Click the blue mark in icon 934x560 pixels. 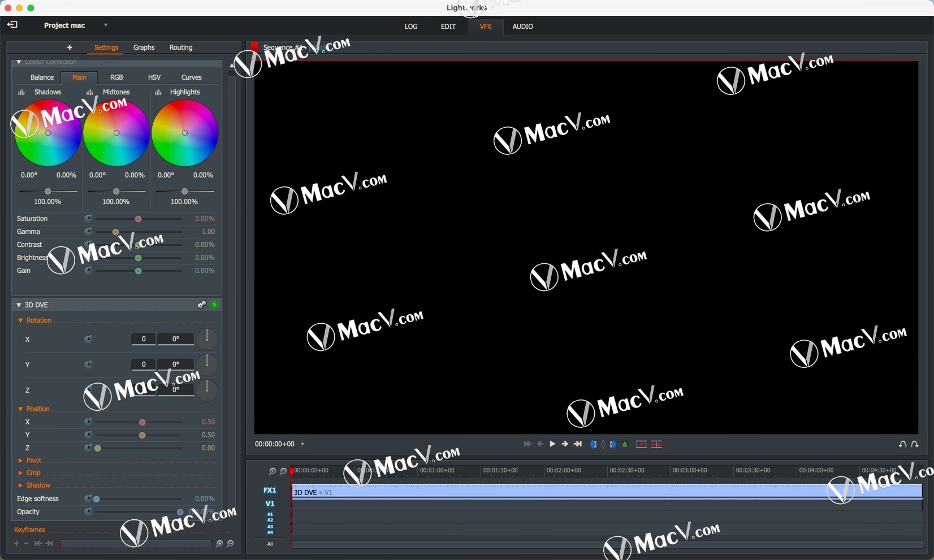tap(593, 445)
